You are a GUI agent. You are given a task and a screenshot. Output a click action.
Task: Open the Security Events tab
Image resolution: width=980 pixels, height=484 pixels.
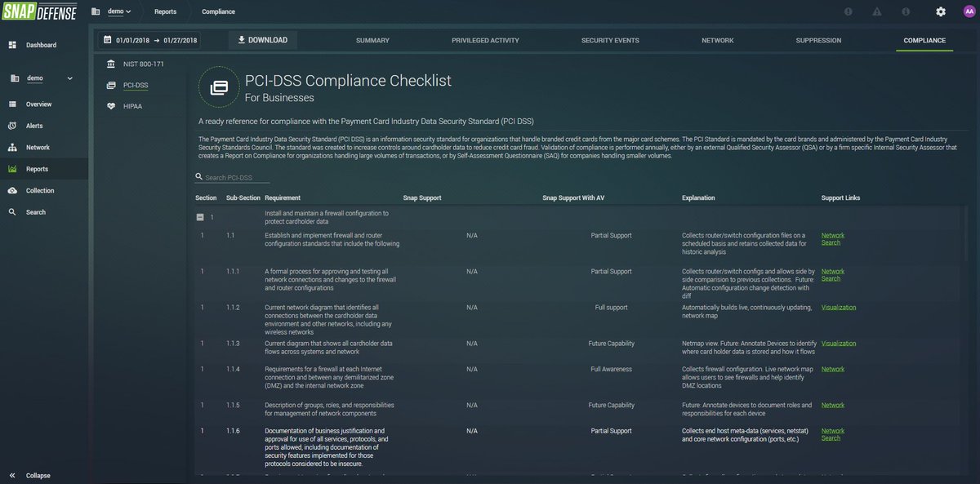[x=610, y=40]
